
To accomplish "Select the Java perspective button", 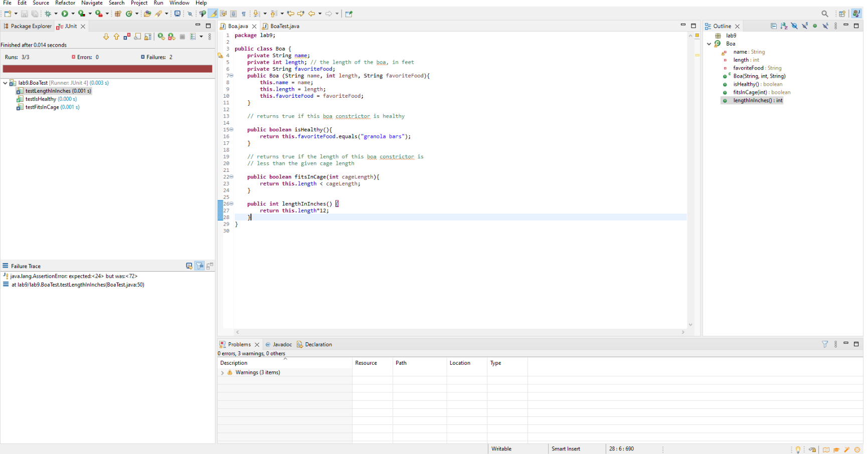I will pos(856,14).
